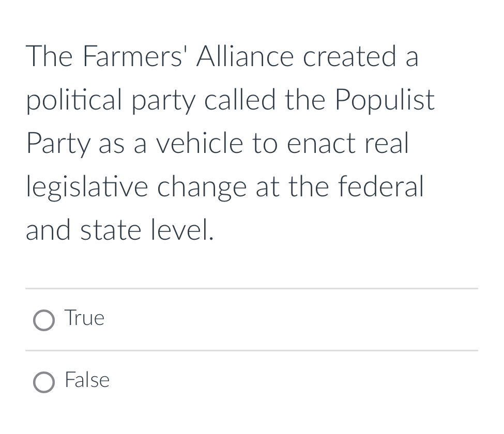The height and width of the screenshot is (434, 504).
Task: Select the True radio button
Action: 44,320
